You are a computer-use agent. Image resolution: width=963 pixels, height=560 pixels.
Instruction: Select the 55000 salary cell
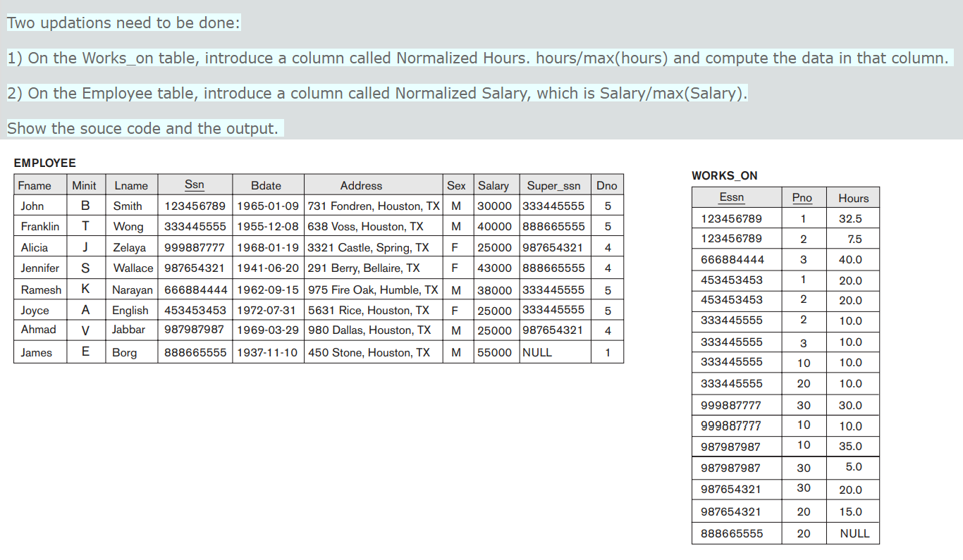pos(495,352)
